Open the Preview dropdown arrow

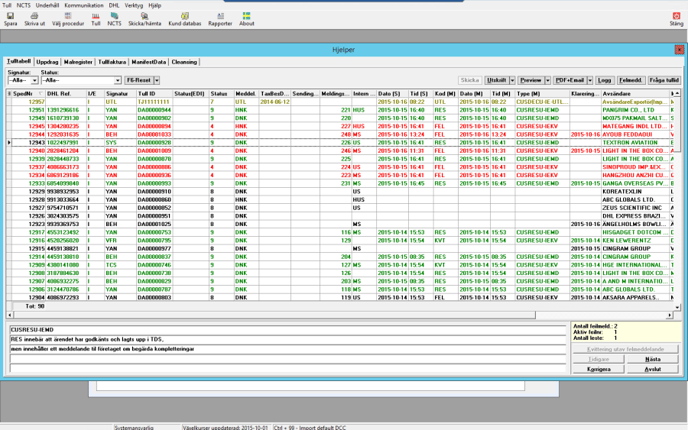[x=548, y=80]
